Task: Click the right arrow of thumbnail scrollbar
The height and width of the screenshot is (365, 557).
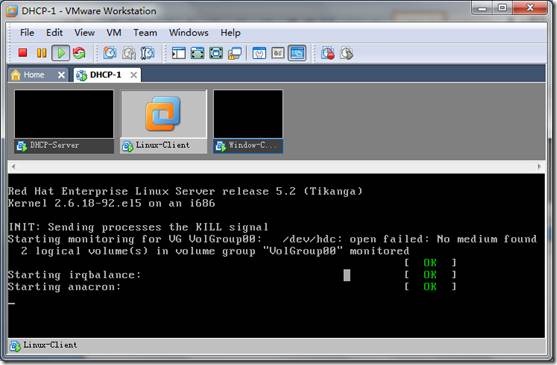Action: (x=539, y=166)
